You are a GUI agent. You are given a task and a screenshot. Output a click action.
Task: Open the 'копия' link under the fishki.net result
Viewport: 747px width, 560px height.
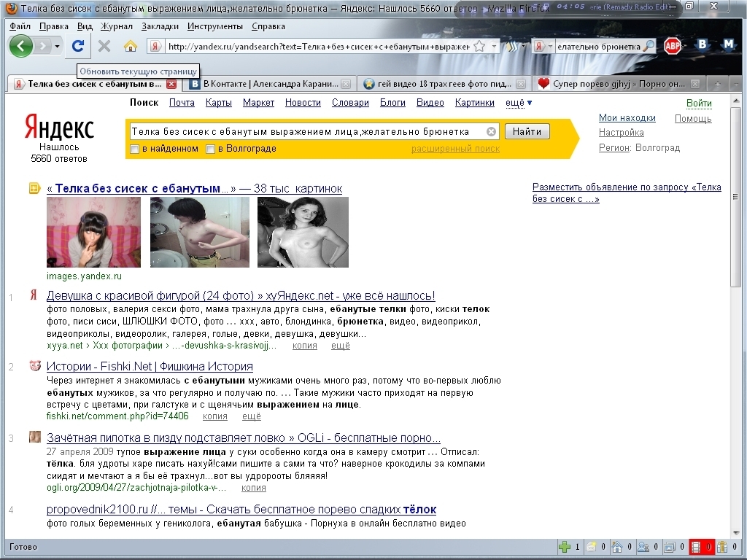(215, 416)
